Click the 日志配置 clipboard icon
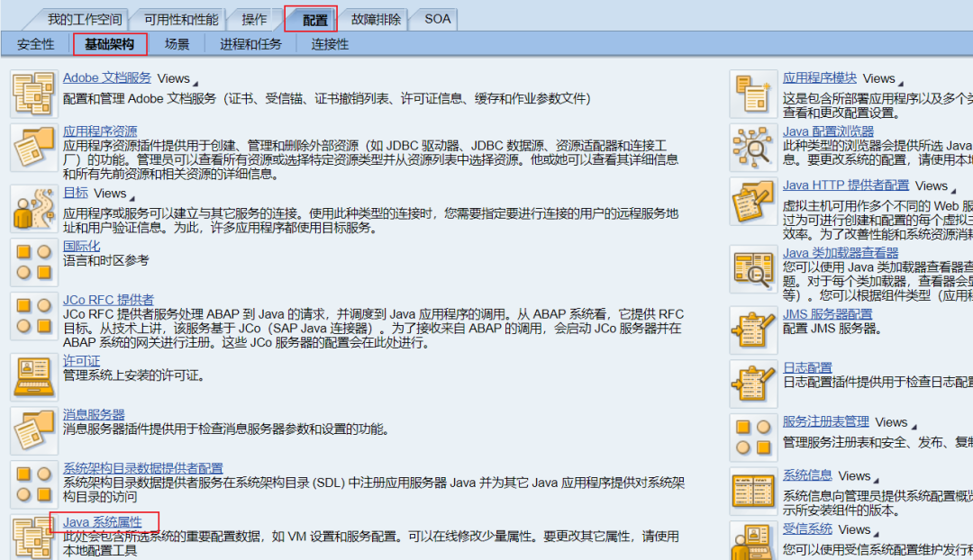Screen dimensions: 973x560 (753, 384)
